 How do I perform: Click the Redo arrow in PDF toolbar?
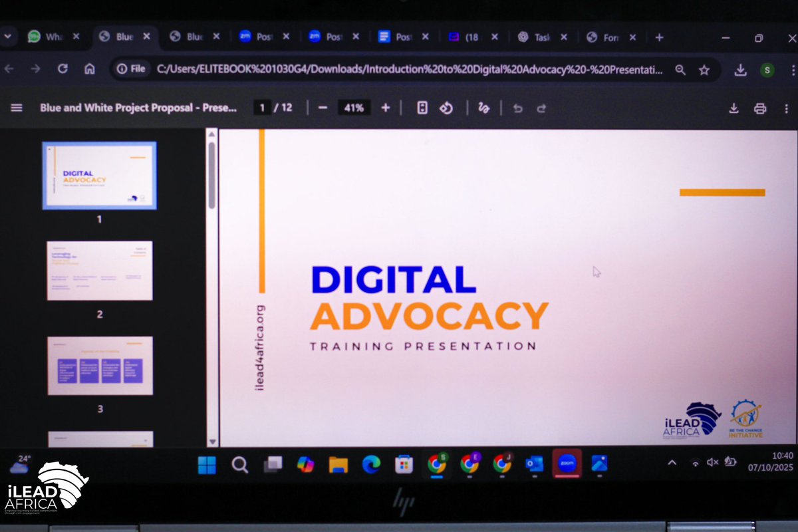(541, 108)
